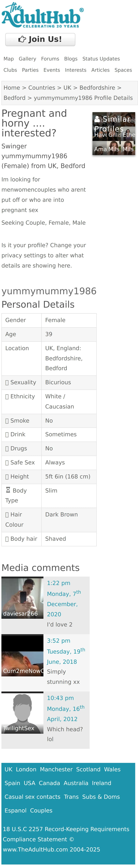Open the Similar Profiles thumbnail panel
This screenshot has height=868, width=138.
[114, 134]
